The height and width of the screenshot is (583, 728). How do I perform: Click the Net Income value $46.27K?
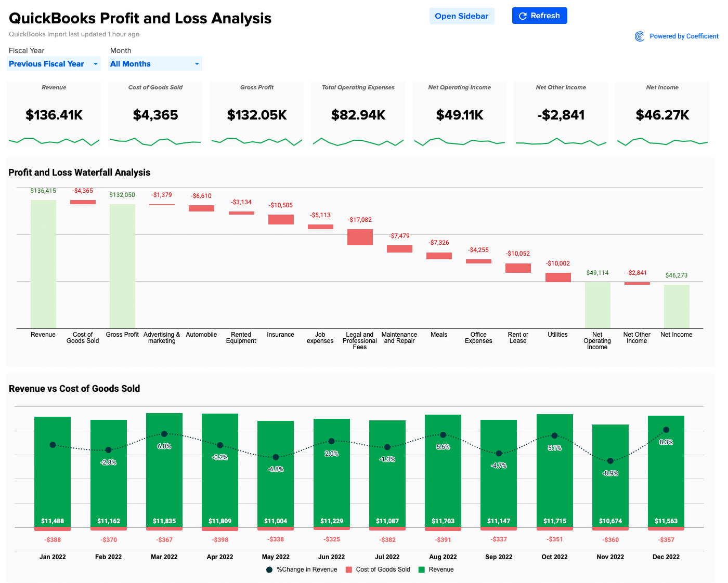click(662, 115)
